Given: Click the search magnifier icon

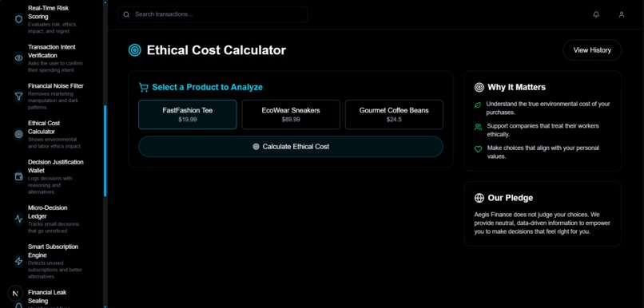Looking at the screenshot, I should point(126,14).
